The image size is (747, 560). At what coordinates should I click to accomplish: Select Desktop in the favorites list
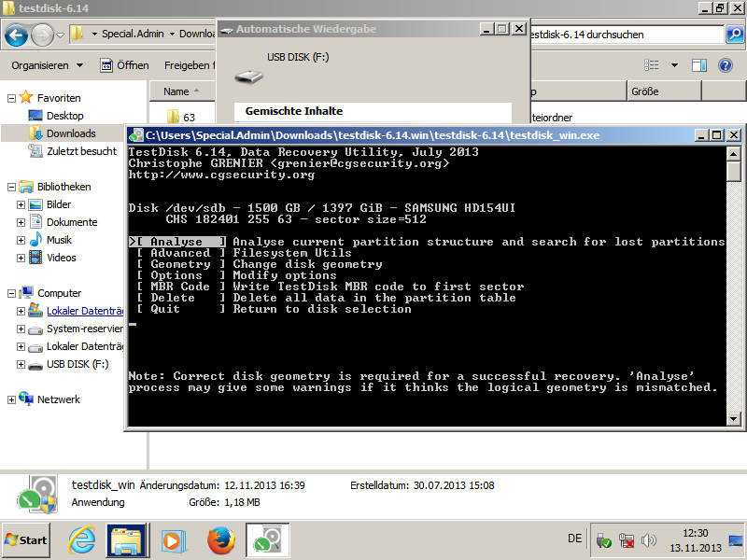(64, 116)
